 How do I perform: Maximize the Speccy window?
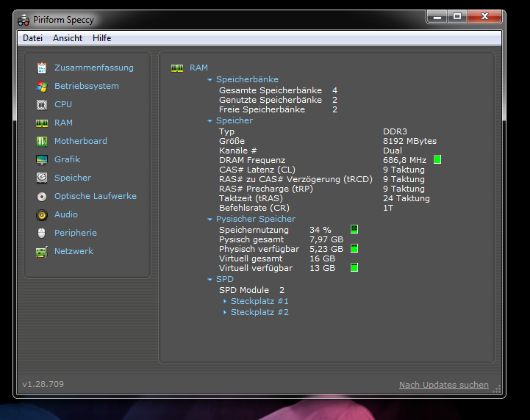tap(457, 17)
